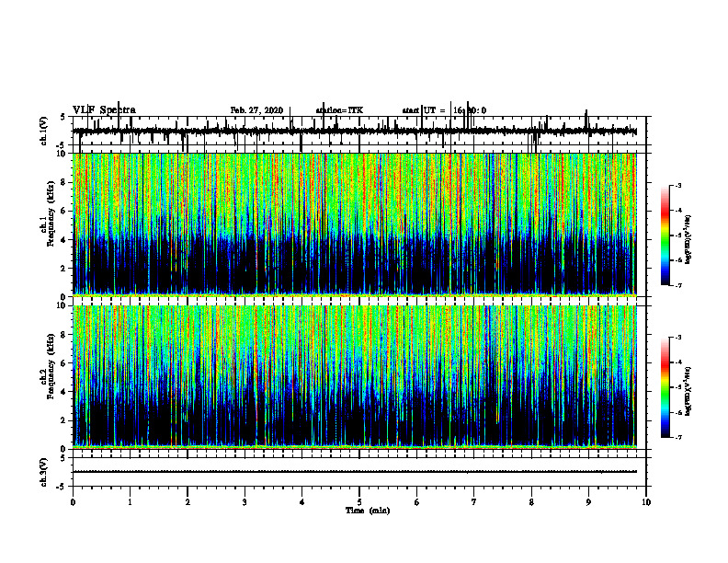728x563 pixels.
Task: Click the "-7" label on ch.1 color bar
Action: (x=678, y=285)
